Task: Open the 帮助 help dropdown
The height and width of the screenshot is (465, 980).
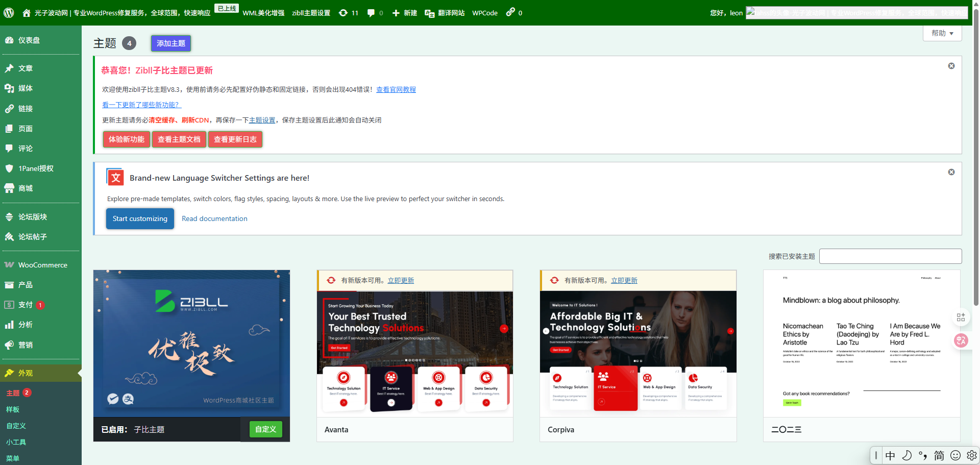Action: [942, 33]
